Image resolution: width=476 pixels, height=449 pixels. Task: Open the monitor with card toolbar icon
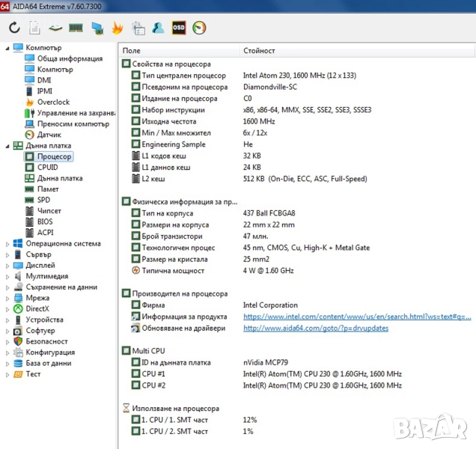97,28
